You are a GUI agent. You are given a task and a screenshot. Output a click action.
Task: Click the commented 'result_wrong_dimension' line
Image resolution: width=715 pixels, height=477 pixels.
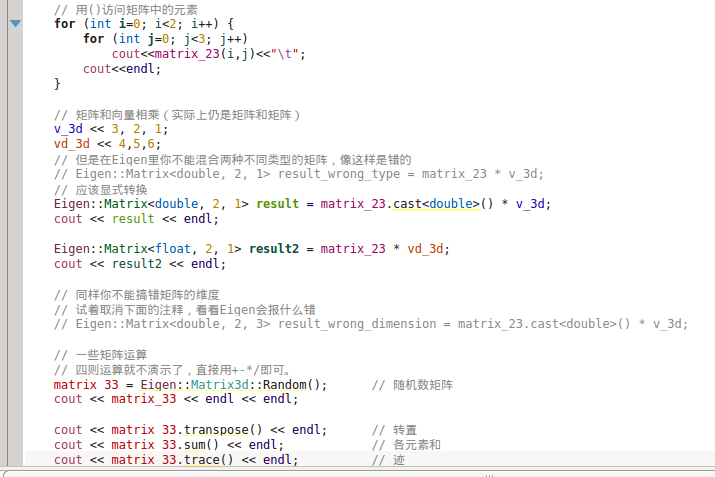(x=371, y=324)
